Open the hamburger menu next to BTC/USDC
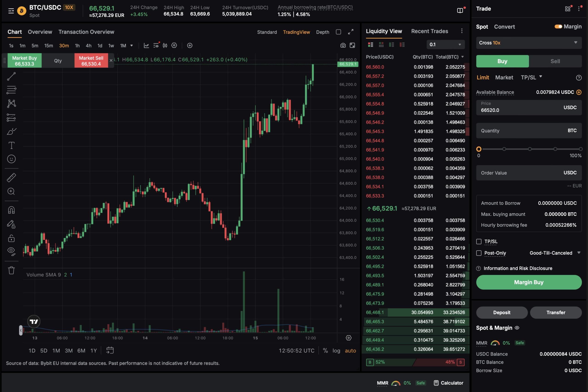 [11, 11]
